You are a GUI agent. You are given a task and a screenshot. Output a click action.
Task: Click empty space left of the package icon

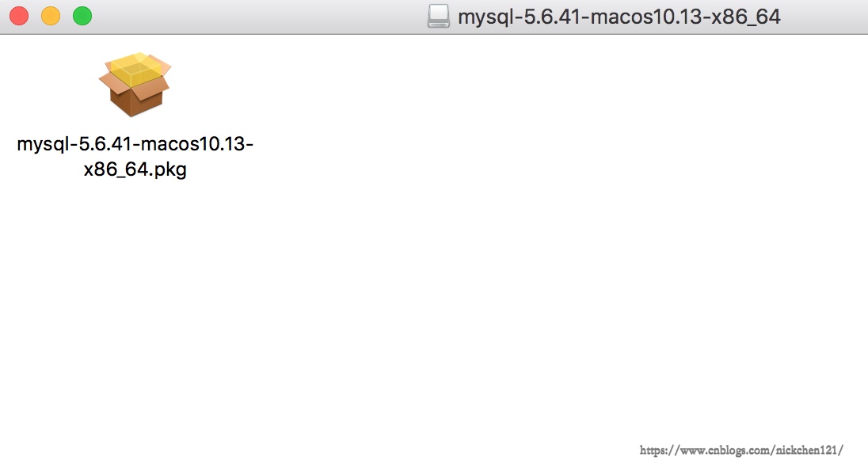(x=40, y=87)
